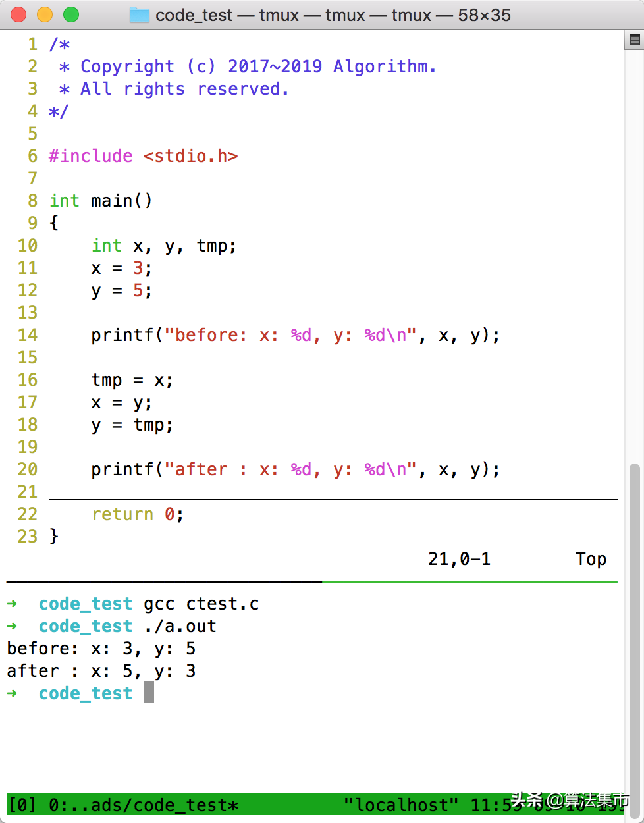This screenshot has width=644, height=823.
Task: Click the 'x = 3;' assignment
Action: [x=122, y=268]
